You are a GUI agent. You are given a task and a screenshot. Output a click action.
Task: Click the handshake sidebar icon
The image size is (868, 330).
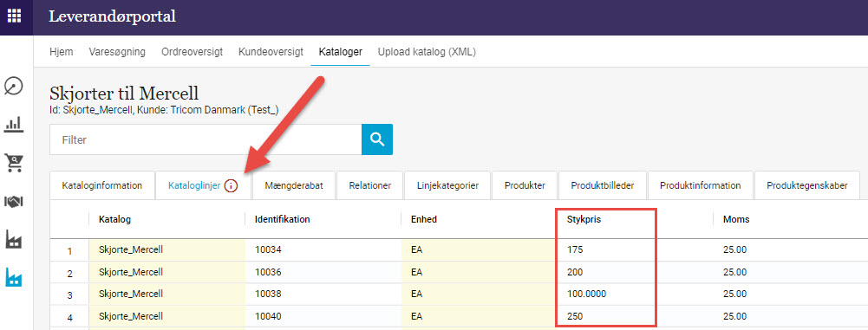click(x=13, y=202)
